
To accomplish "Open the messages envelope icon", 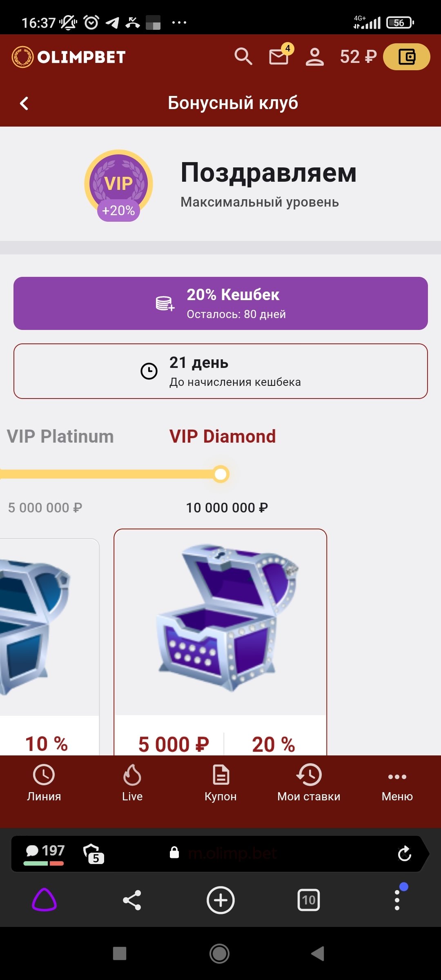I will 279,56.
